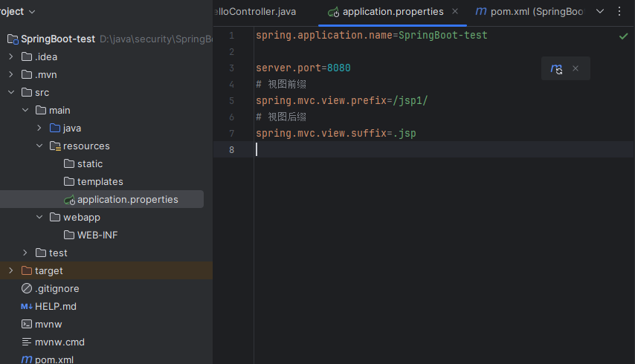Click the value 8080 on line 3
635x364 pixels.
(x=339, y=68)
